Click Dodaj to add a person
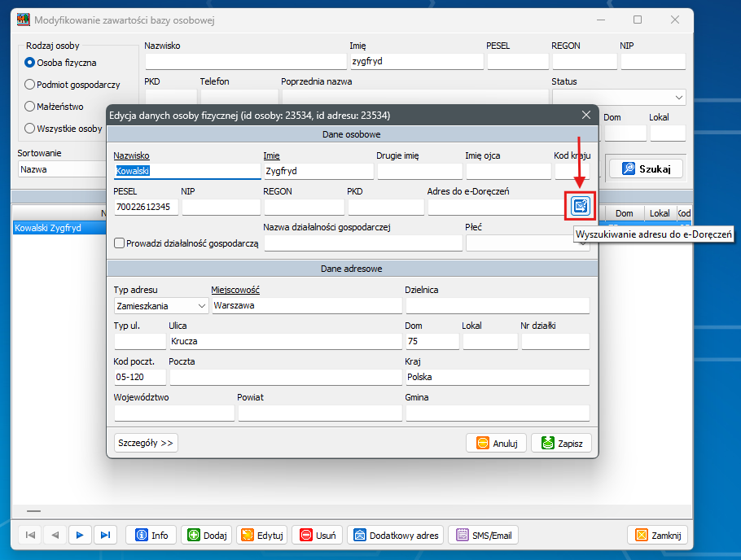The width and height of the screenshot is (741, 560). point(207,535)
